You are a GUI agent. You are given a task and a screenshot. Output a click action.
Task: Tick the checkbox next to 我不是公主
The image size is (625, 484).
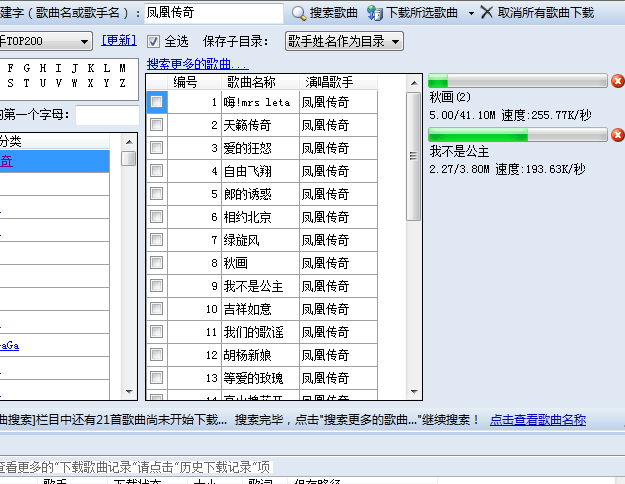157,286
